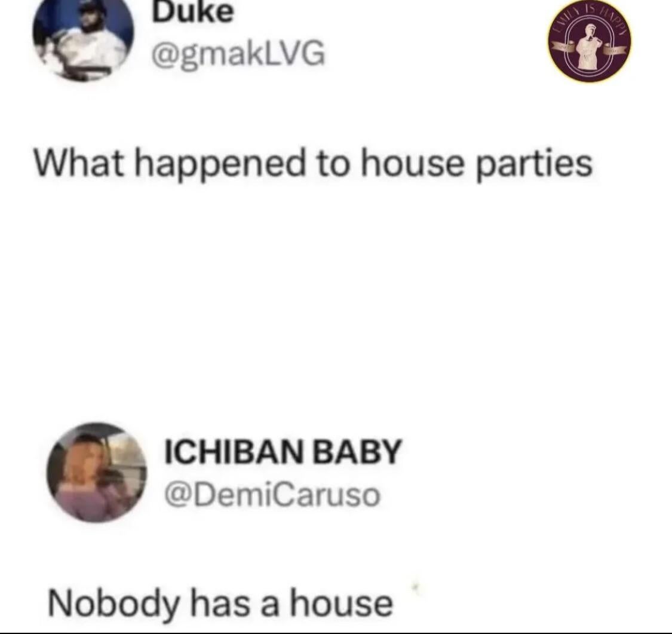The height and width of the screenshot is (634, 672).
Task: Visit the @gmakLVG handle
Action: point(238,54)
